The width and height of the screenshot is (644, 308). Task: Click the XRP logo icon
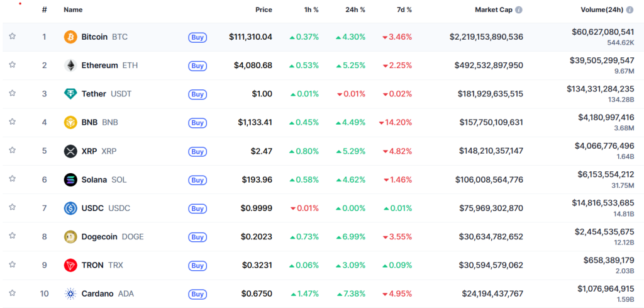tap(70, 151)
